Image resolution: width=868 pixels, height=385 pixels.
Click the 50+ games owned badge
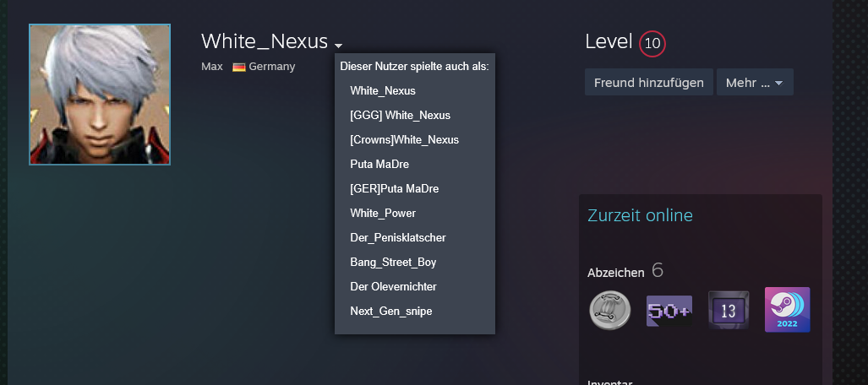[x=669, y=310]
